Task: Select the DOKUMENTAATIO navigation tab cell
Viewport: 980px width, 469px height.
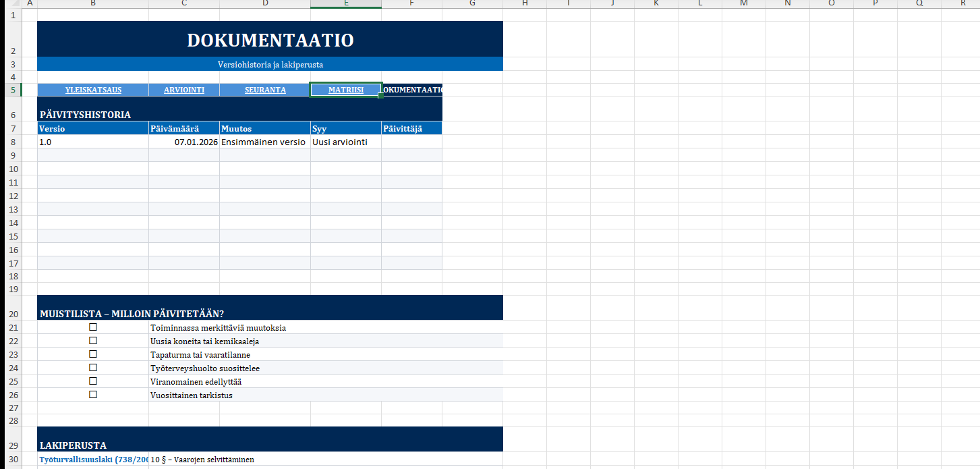Action: click(411, 90)
